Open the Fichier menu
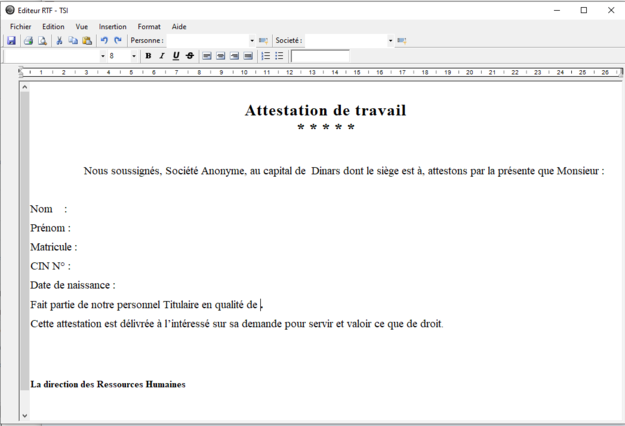Screen dimensions: 625x426 21,27
